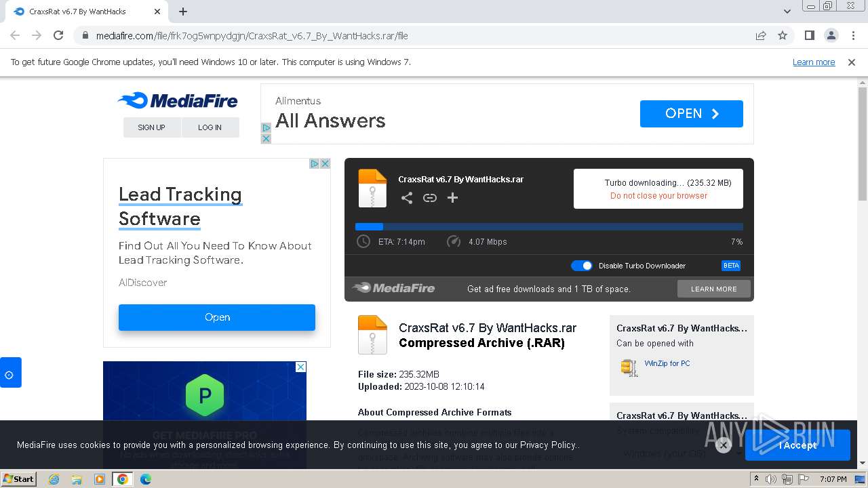Viewport: 868px width, 488px height.
Task: Click the Chrome taskbar icon
Action: pos(123,479)
